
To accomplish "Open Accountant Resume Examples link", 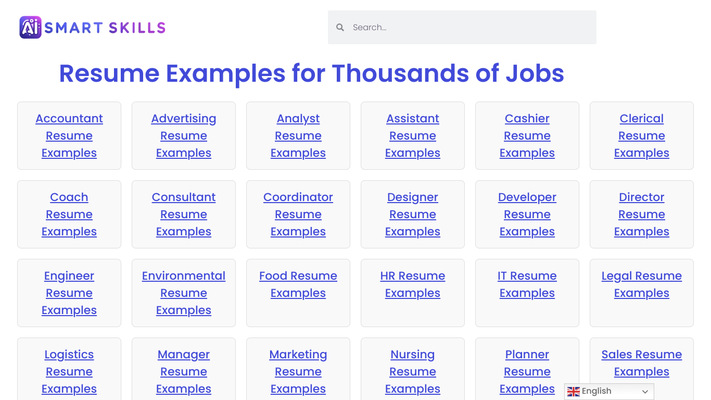I will 69,136.
